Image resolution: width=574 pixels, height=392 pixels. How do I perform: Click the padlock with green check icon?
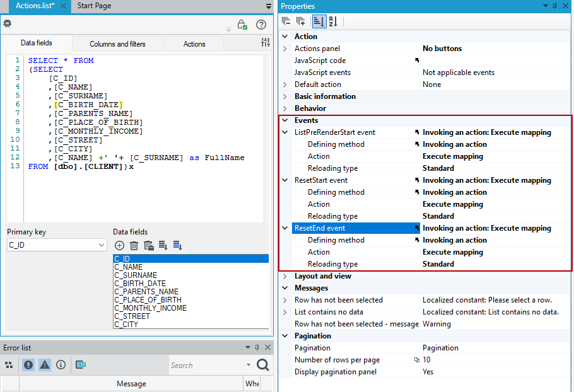pos(242,25)
